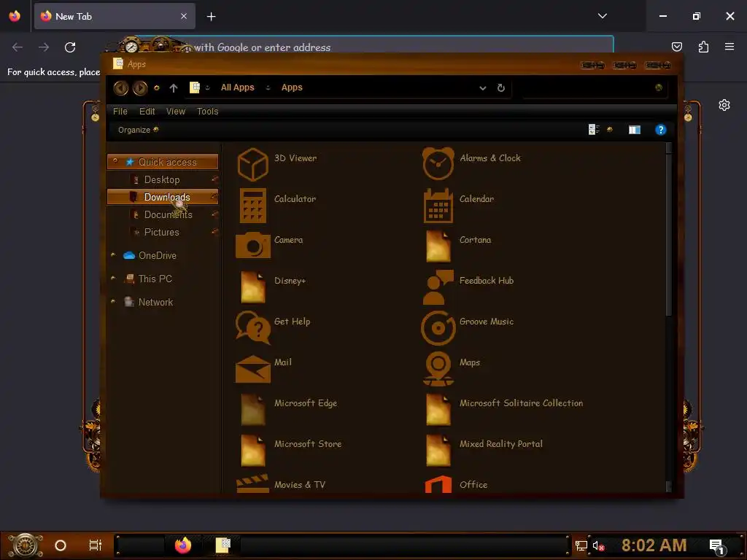Viewport: 747px width, 560px height.
Task: Click Firefox icon in taskbar
Action: pyautogui.click(x=183, y=545)
